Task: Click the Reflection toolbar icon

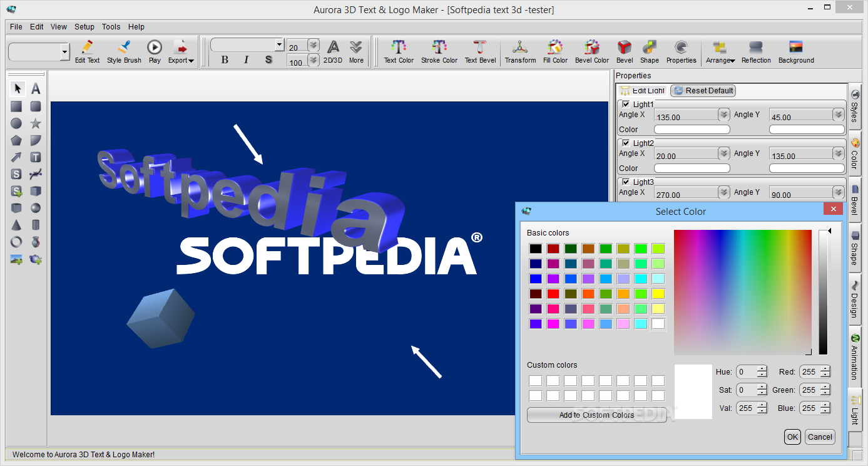Action: click(756, 51)
